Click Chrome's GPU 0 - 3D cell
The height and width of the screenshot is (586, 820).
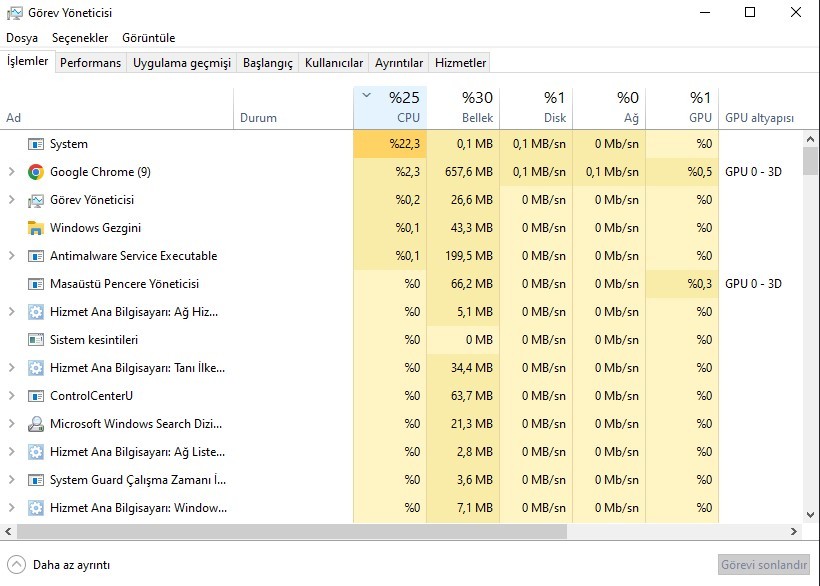coord(753,172)
